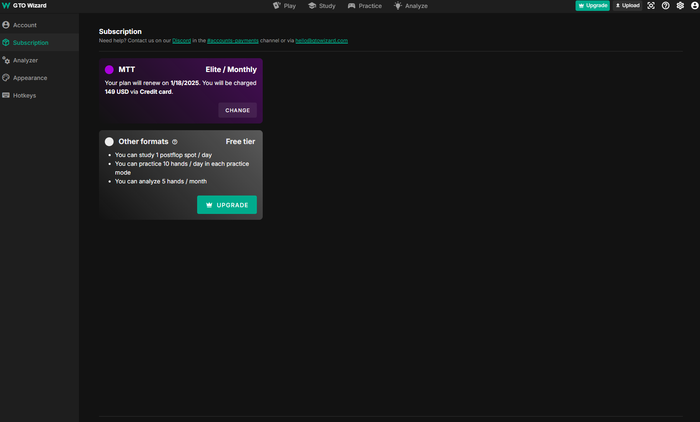Open the Practice menu
The width and height of the screenshot is (700, 422).
[x=365, y=6]
